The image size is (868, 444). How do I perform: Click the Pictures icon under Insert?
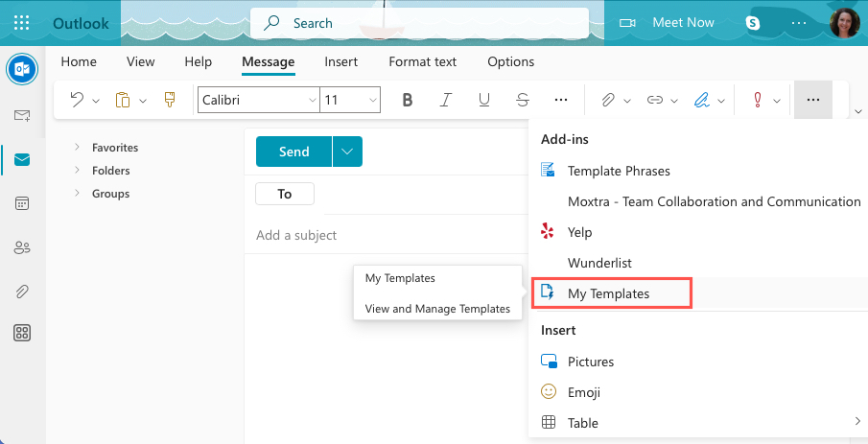pos(549,361)
